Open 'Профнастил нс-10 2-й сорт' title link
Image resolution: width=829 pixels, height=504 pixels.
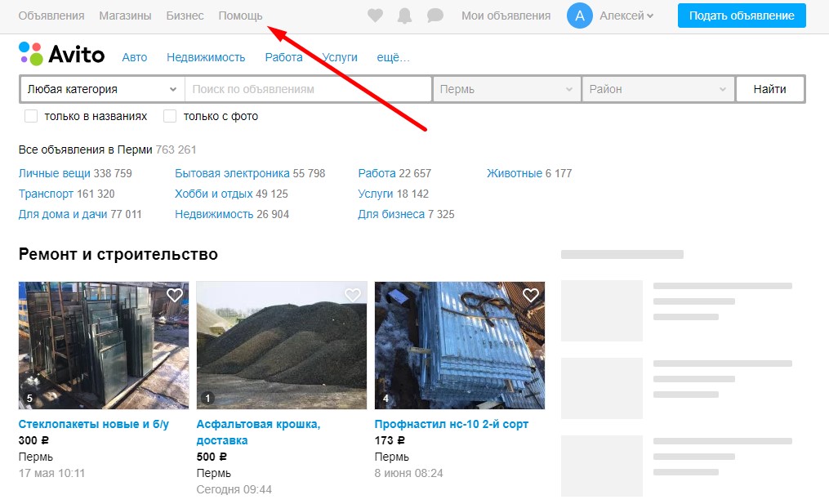coord(452,424)
